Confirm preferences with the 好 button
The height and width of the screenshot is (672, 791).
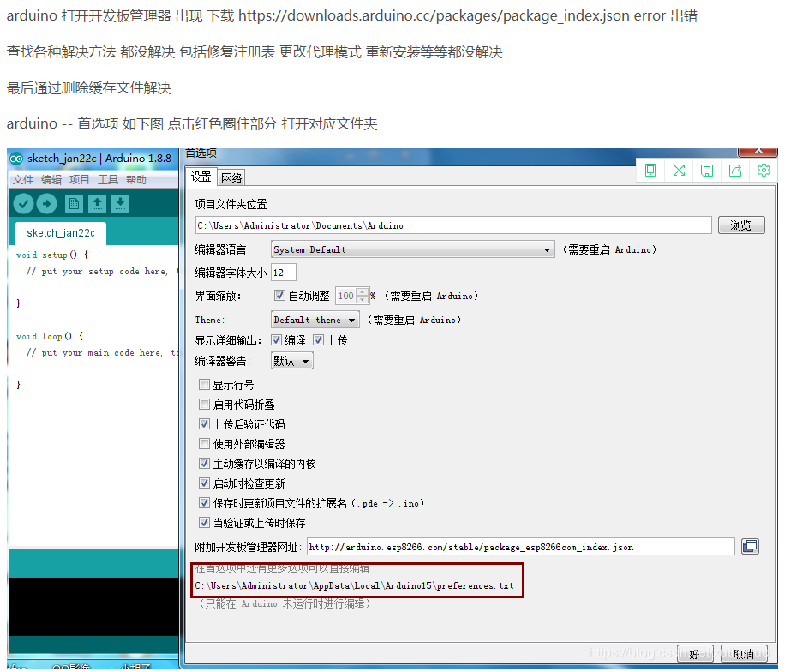(x=695, y=652)
